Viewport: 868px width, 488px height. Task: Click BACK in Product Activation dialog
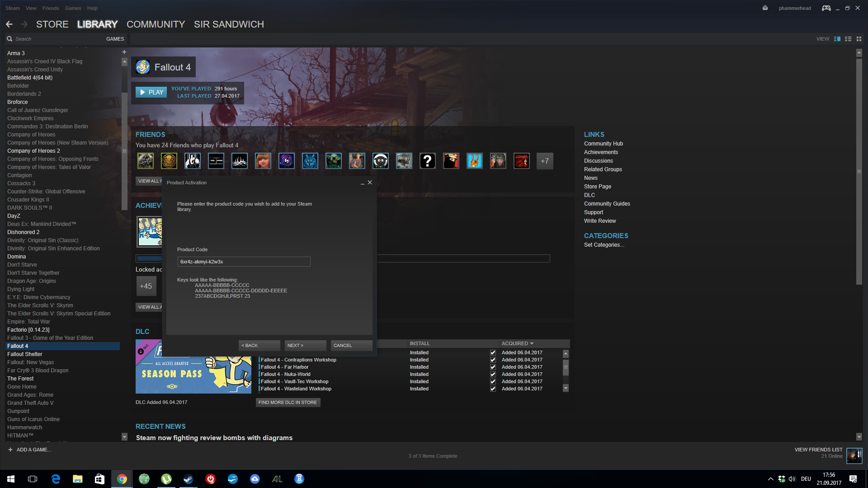259,346
